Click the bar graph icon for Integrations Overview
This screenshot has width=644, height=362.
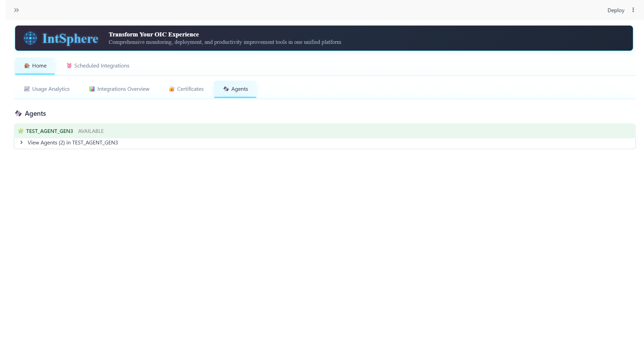(92, 89)
